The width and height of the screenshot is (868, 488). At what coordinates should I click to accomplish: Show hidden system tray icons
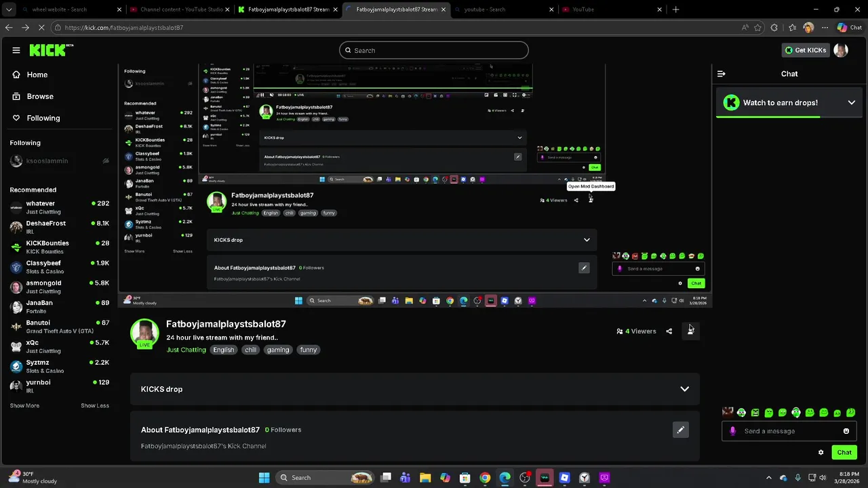(x=769, y=478)
